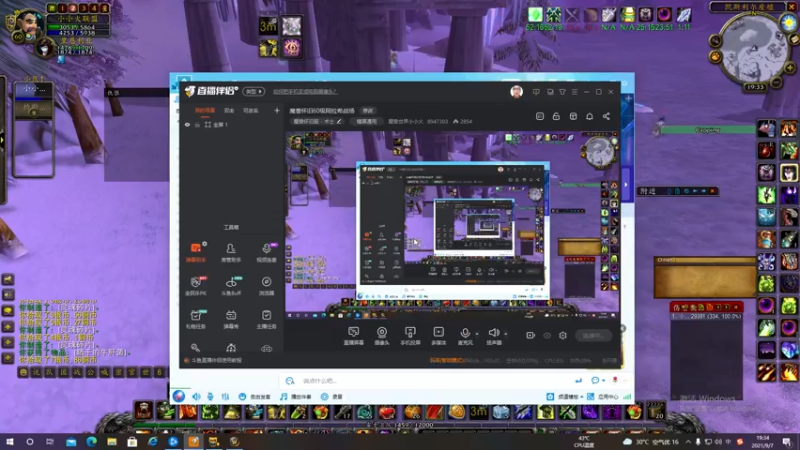Add a 摄像头 camera source

[382, 336]
